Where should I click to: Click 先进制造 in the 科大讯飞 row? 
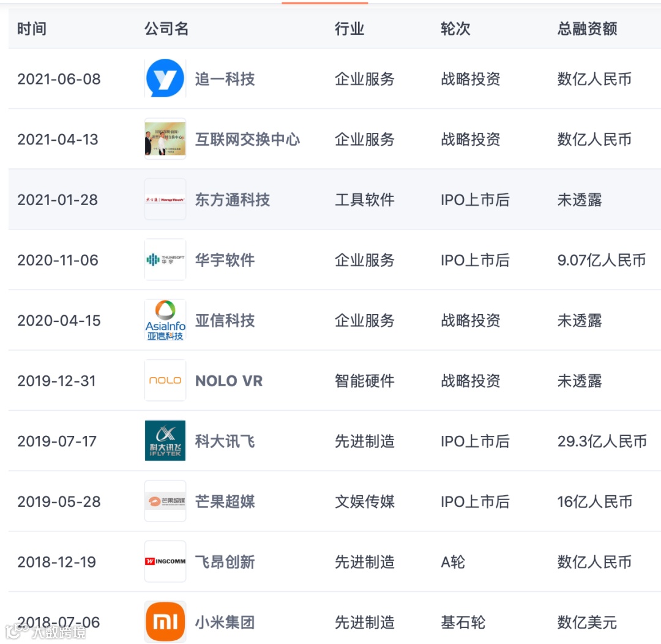point(365,441)
